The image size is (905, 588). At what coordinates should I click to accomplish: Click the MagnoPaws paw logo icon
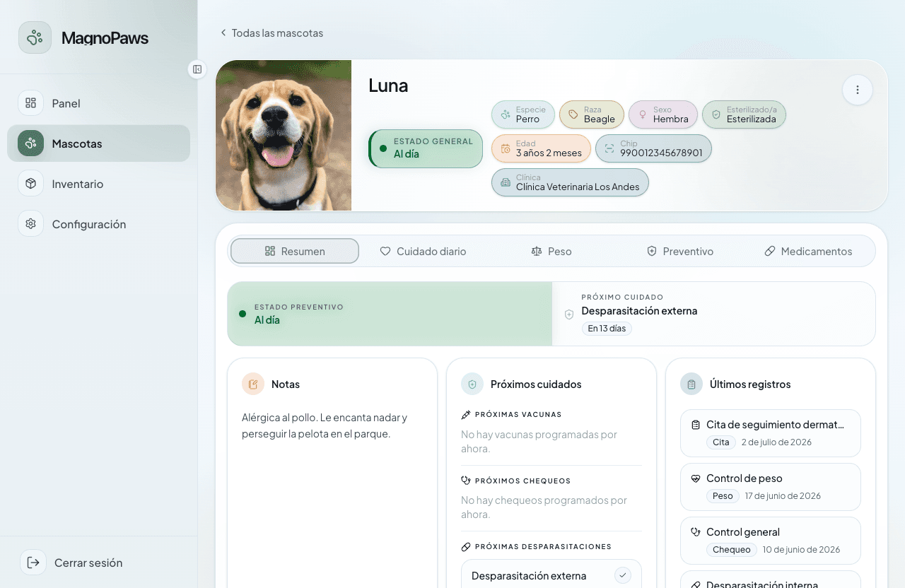coord(35,37)
